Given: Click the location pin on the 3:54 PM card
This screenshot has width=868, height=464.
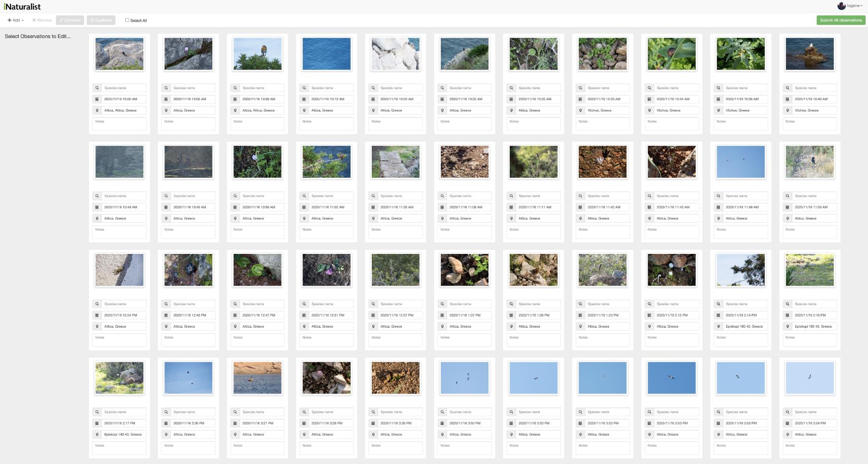Looking at the screenshot, I should point(787,435).
